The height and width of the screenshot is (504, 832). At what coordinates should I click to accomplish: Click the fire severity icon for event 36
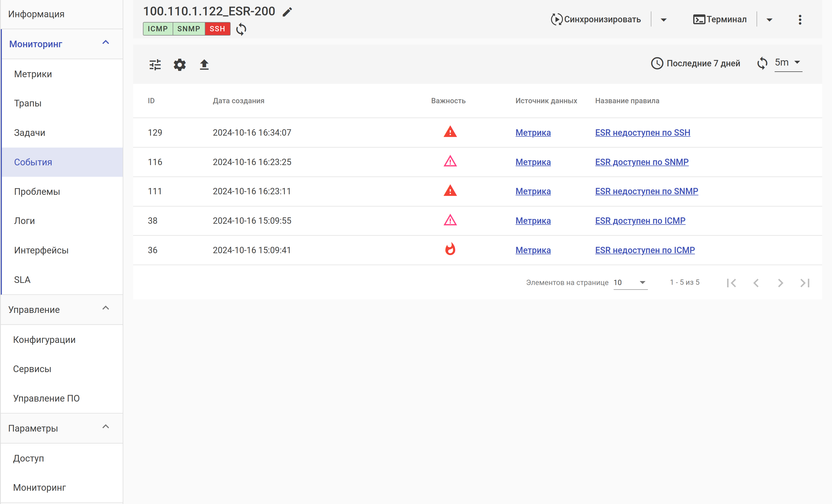point(450,250)
